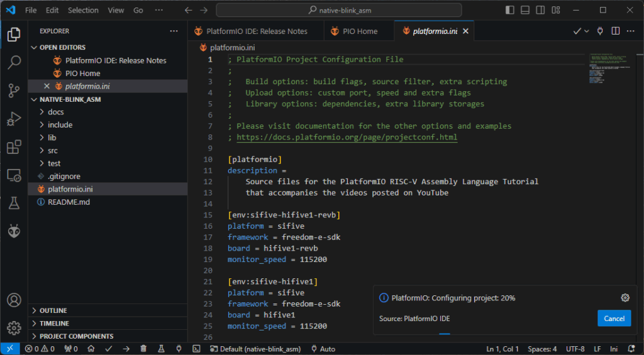Open the PlatformIO alien icon in sidebar
644x355 pixels.
click(x=14, y=231)
